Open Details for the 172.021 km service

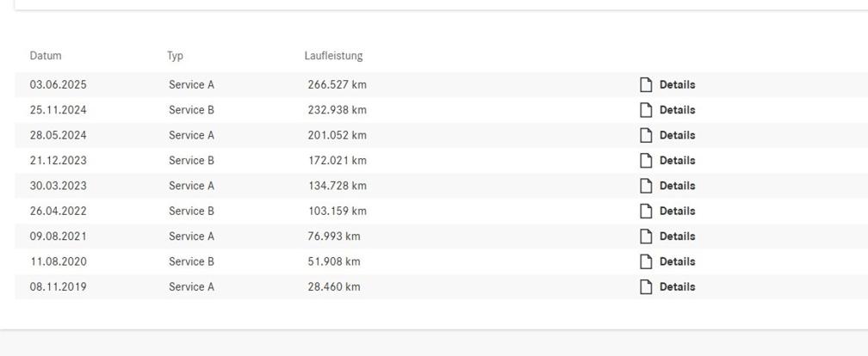[677, 161]
